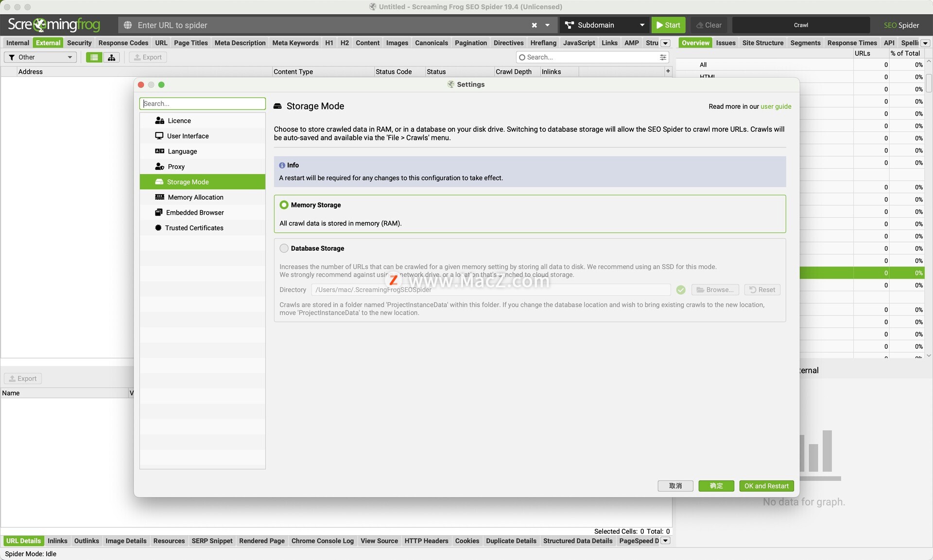Click the Screaming Frog logo
This screenshot has height=560, width=933.
[54, 24]
